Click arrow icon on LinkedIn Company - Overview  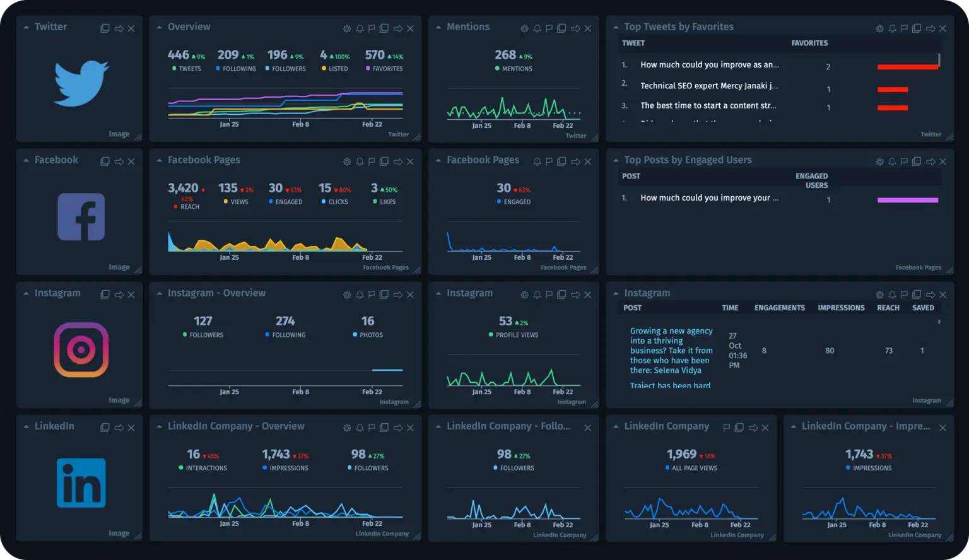pyautogui.click(x=397, y=428)
